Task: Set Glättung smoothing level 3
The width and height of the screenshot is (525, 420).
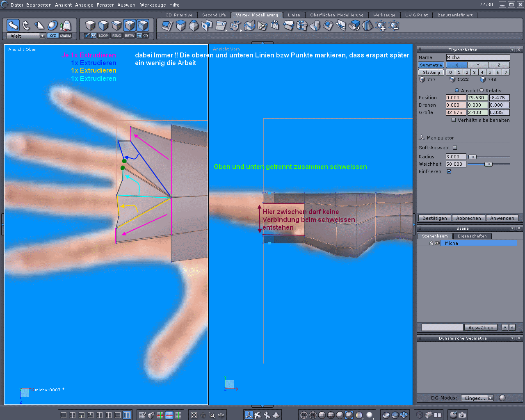Action: (x=474, y=72)
